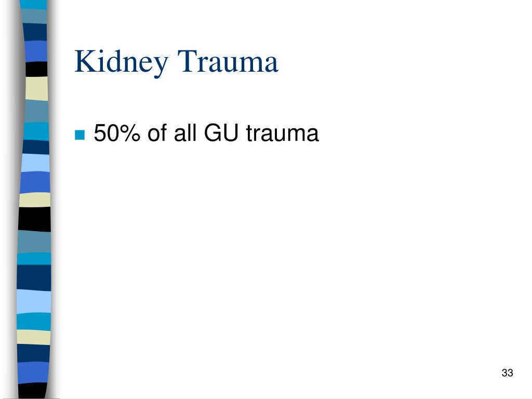Click the cyan stripe level with the bullet

point(36,131)
